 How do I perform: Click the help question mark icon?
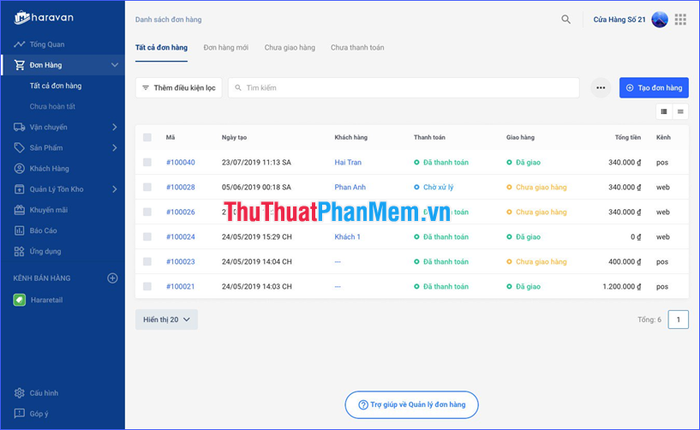[x=363, y=405]
